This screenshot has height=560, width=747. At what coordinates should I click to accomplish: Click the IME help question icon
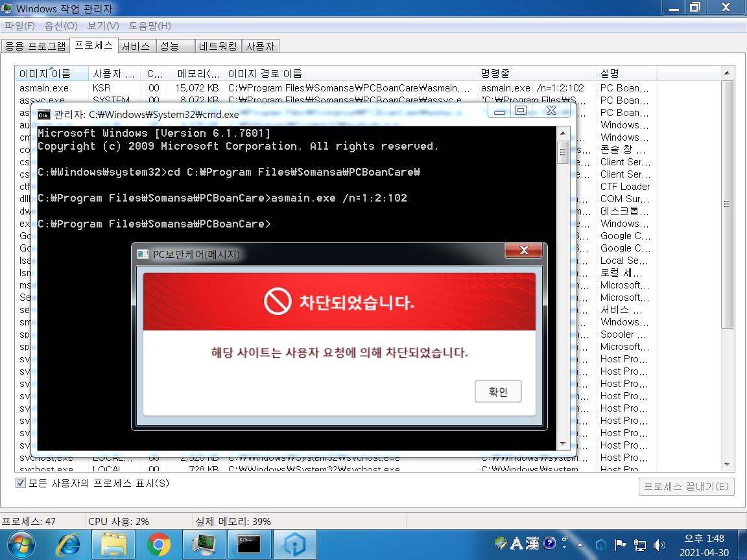coord(549,543)
